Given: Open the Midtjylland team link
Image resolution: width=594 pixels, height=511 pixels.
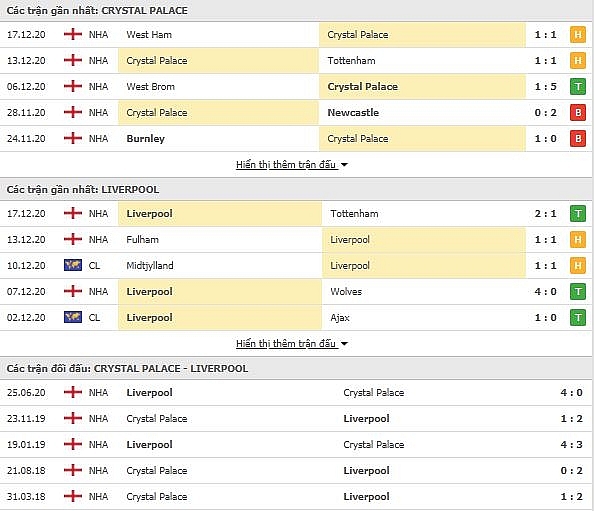Looking at the screenshot, I should click(x=150, y=266).
